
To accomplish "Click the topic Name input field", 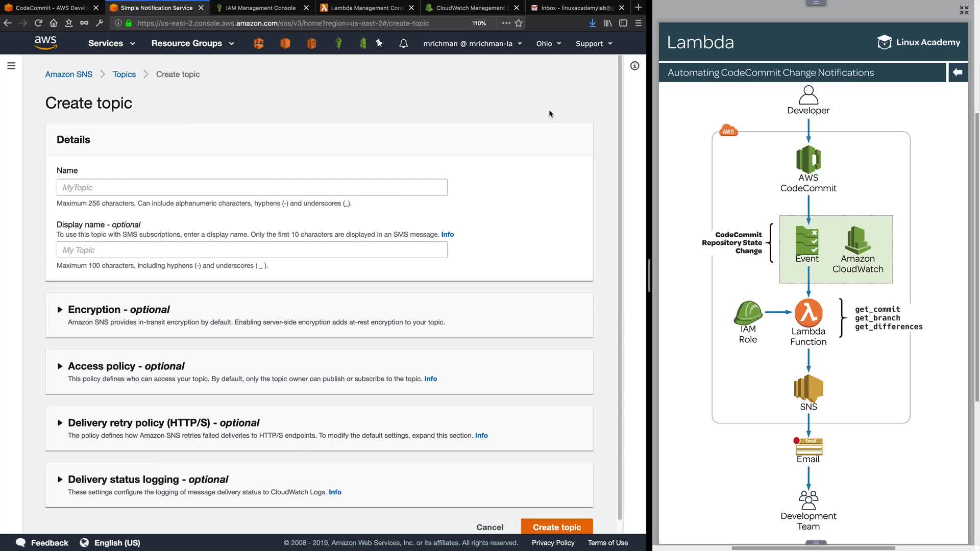I will pos(252,187).
